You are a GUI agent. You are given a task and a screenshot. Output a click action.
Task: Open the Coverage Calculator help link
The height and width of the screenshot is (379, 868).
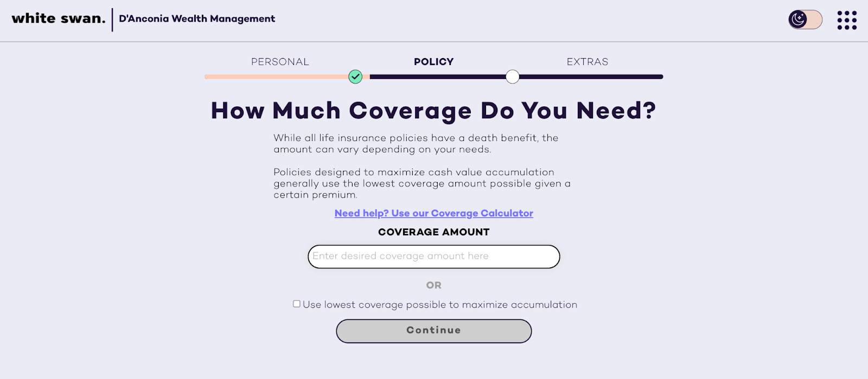(x=433, y=213)
